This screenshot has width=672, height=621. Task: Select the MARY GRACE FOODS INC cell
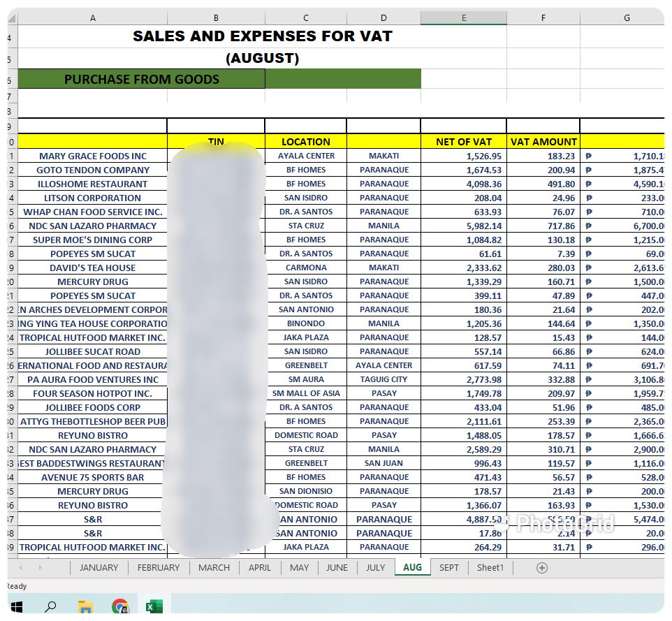[x=93, y=156]
